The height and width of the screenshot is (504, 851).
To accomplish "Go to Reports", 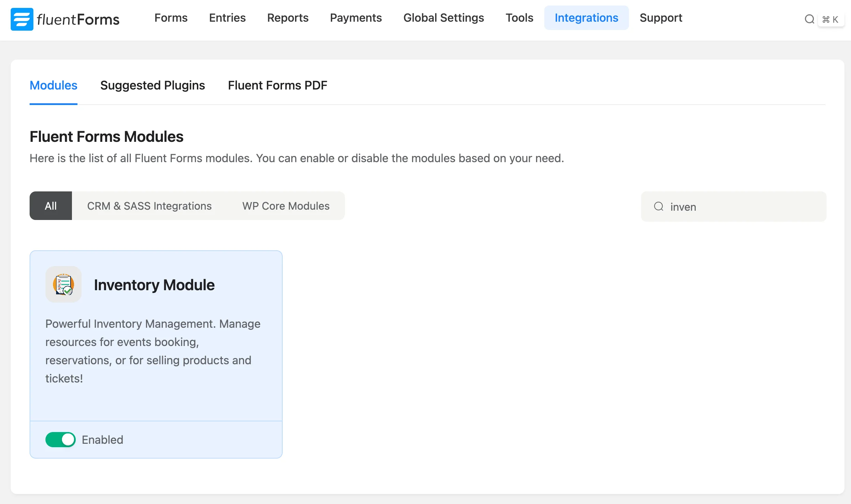I will 288,18.
